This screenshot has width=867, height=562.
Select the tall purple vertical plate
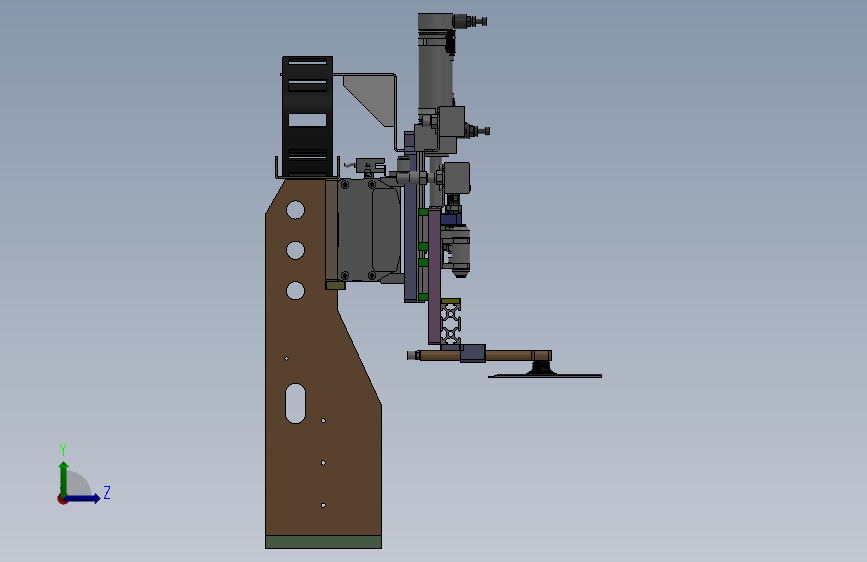(x=435, y=275)
